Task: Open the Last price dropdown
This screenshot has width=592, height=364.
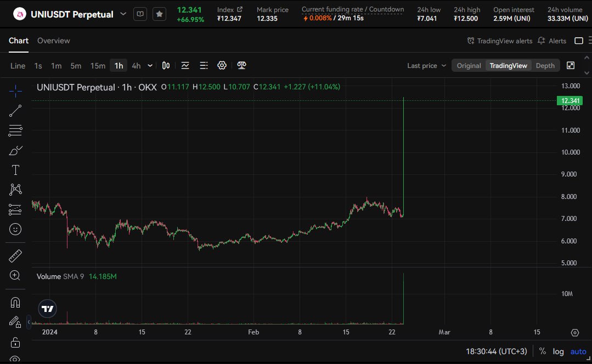Action: [427, 66]
